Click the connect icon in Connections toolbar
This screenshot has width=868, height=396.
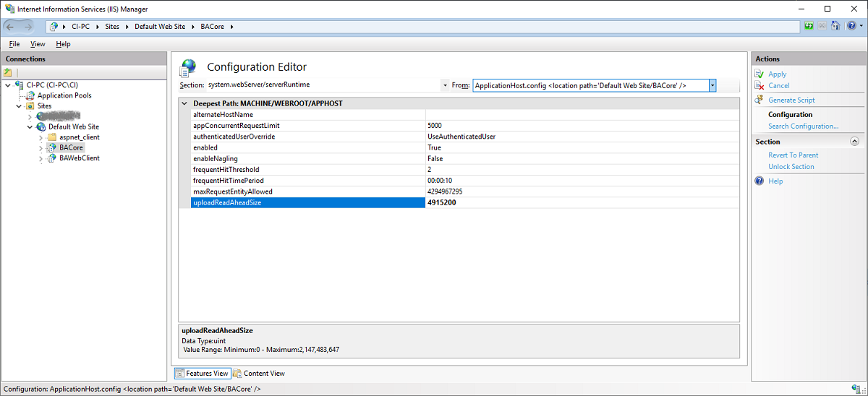tap(8, 72)
